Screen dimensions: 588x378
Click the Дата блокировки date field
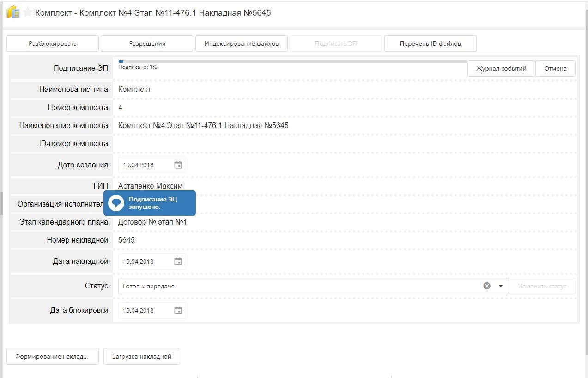[152, 311]
